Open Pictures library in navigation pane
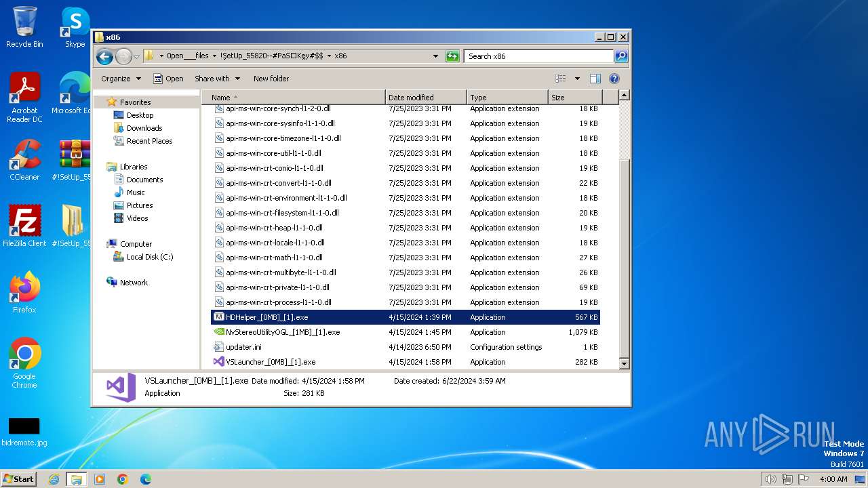The height and width of the screenshot is (488, 868). point(140,205)
